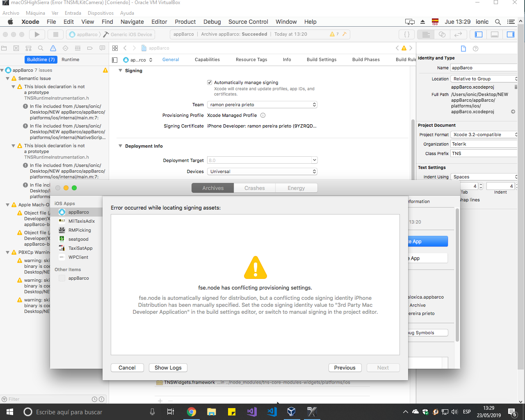Open the Indent Using Spaces dropdown
Viewport: 525px width, 420px height.
484,177
